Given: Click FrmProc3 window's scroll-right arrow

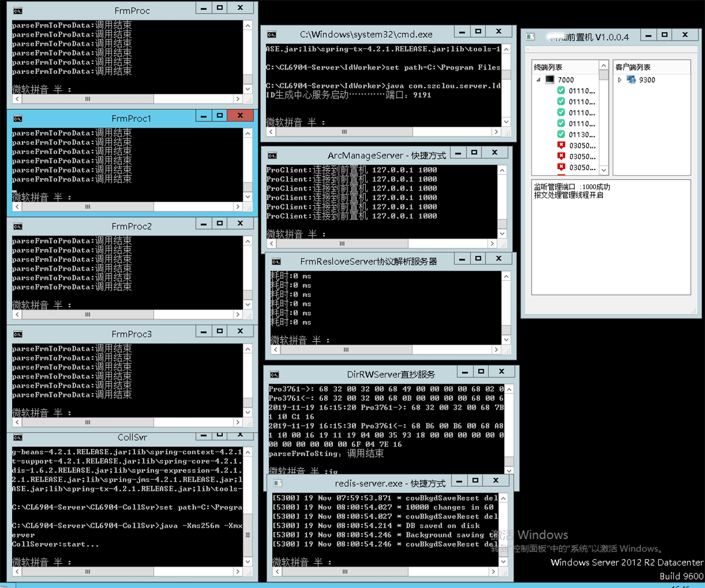Looking at the screenshot, I should [x=239, y=422].
